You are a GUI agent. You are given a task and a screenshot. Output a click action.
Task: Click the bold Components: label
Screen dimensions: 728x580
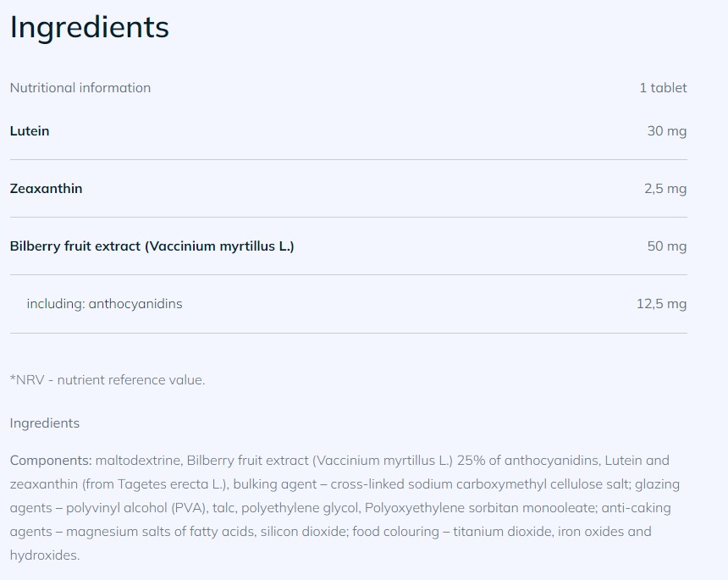click(51, 461)
